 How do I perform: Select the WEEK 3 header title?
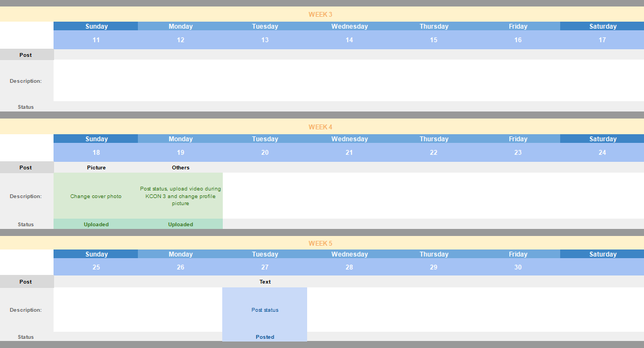click(x=320, y=15)
